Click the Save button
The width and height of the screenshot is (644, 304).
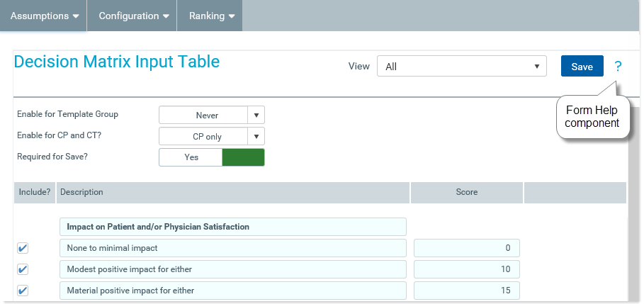(582, 67)
